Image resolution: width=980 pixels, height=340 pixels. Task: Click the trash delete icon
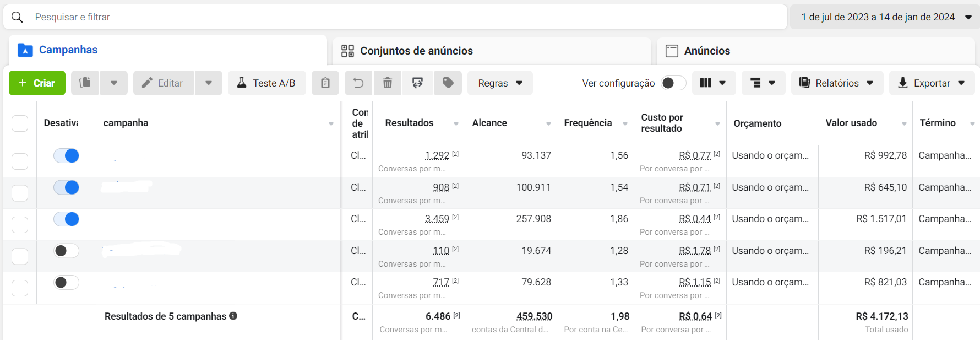tap(388, 83)
